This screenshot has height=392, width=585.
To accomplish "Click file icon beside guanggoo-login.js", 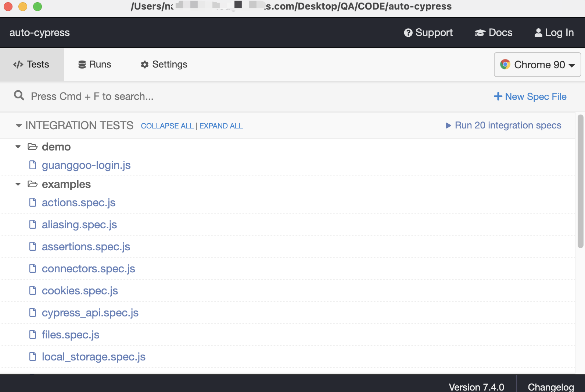I will point(33,165).
